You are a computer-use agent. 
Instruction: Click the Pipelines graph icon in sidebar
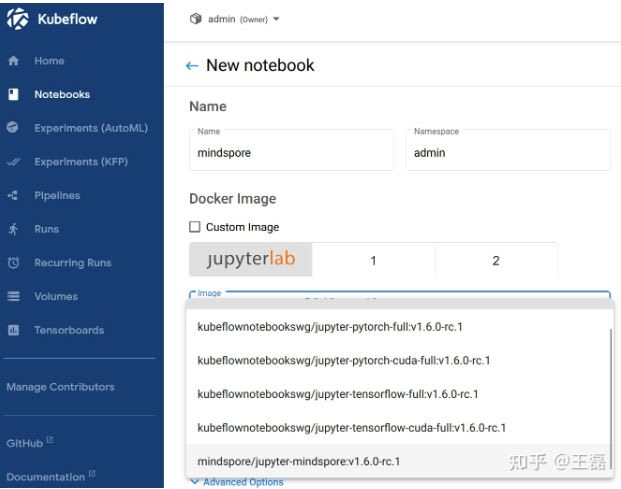coord(13,195)
